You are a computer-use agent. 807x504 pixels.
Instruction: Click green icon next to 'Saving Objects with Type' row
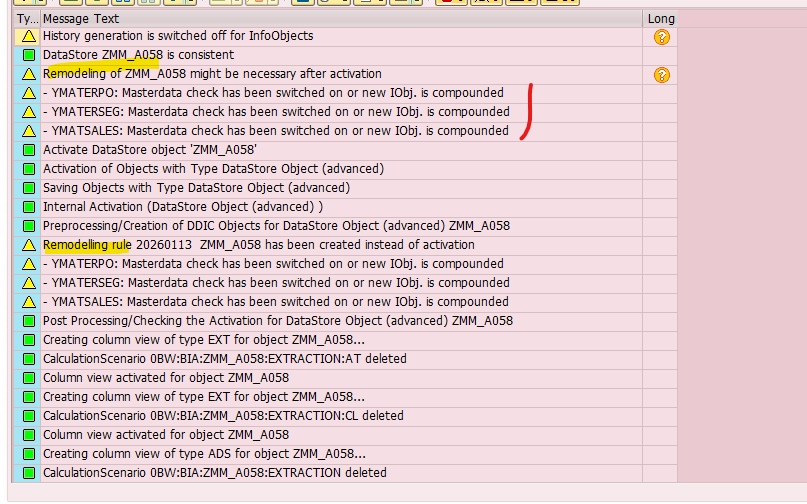pos(29,188)
